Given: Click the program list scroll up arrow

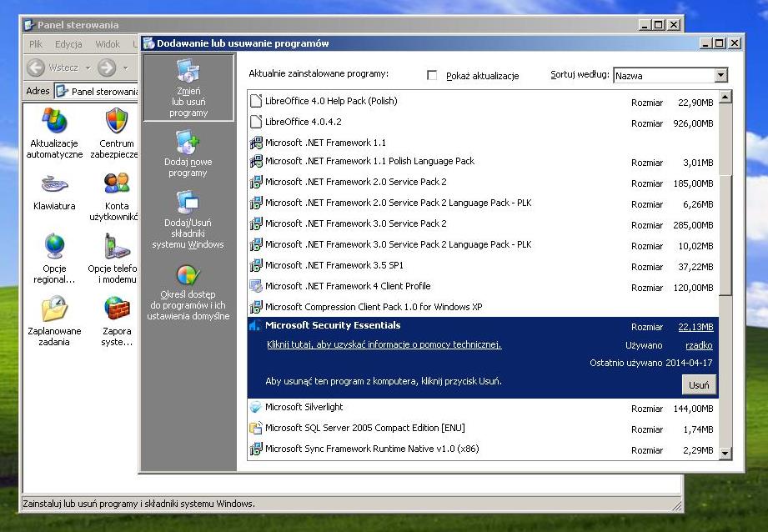Looking at the screenshot, I should 725,97.
